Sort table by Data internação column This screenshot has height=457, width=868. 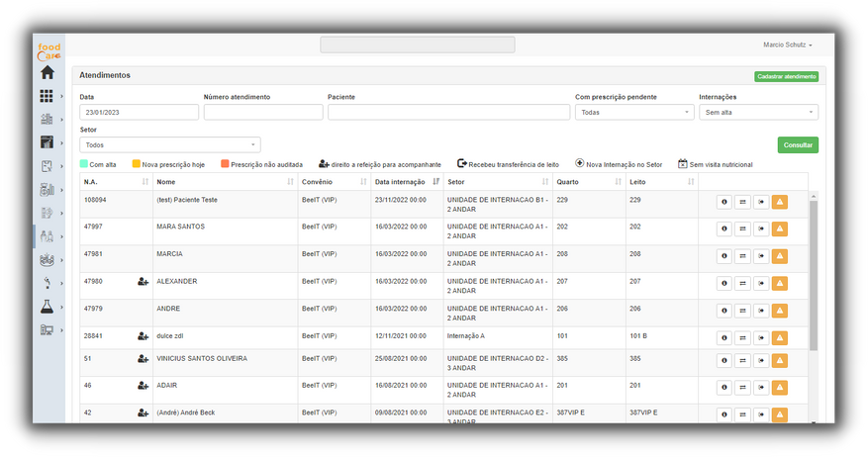pyautogui.click(x=407, y=182)
